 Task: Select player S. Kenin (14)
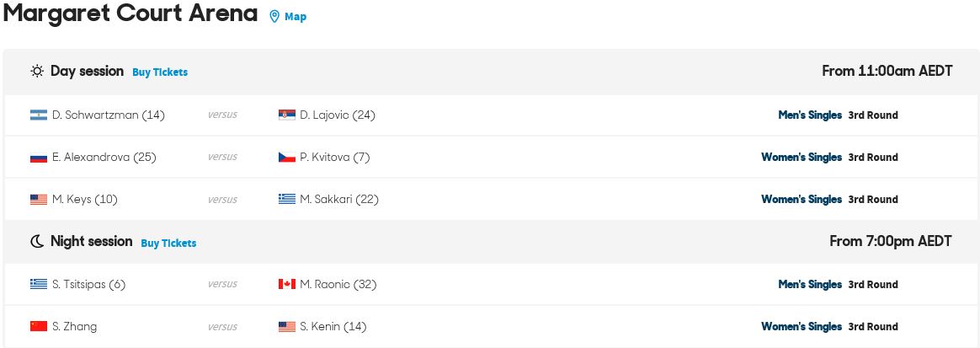[333, 327]
